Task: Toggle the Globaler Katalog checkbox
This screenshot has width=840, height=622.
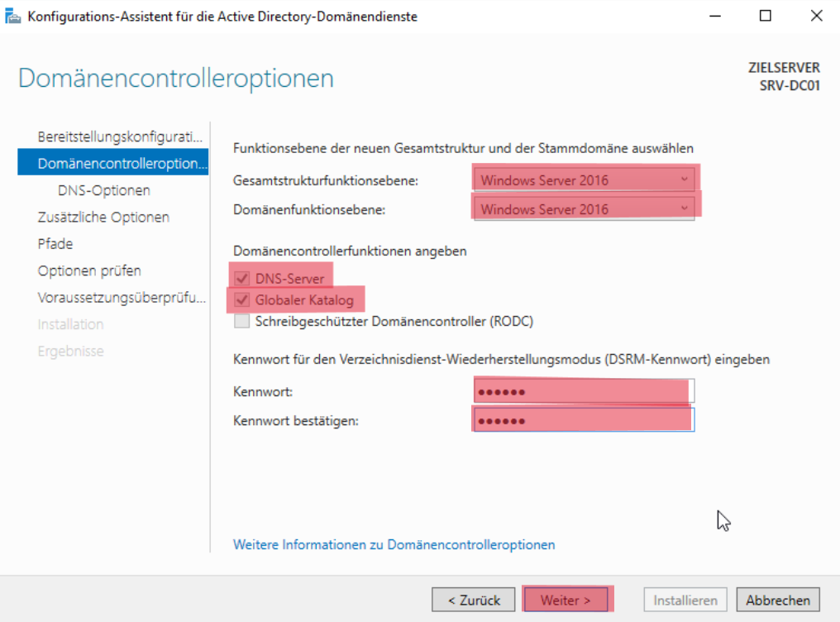Action: coord(242,300)
